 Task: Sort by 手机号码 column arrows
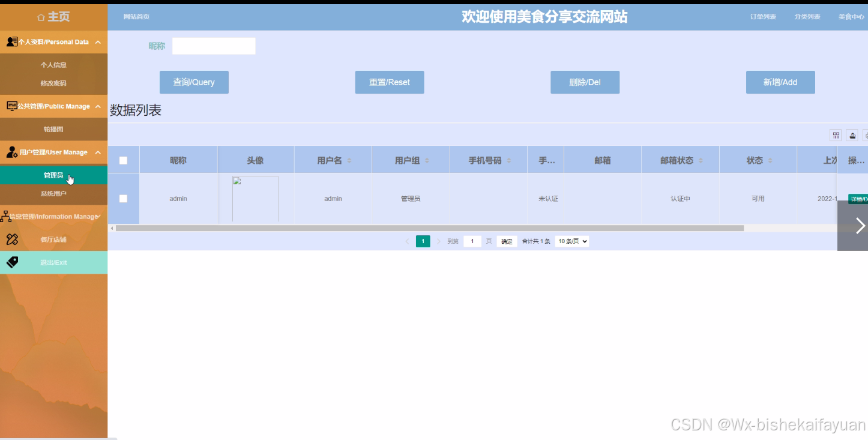pos(509,161)
